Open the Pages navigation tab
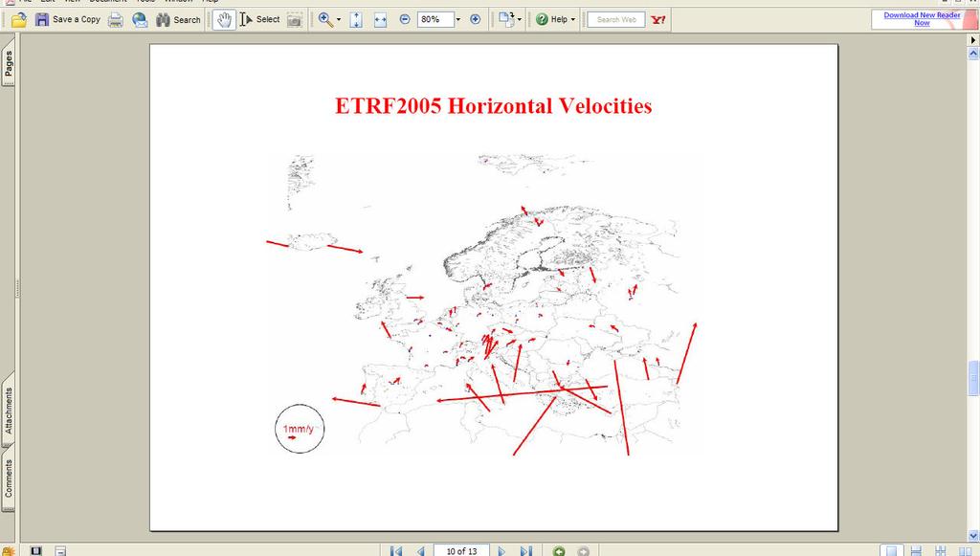Viewport: 980px width, 556px height. tap(8, 64)
